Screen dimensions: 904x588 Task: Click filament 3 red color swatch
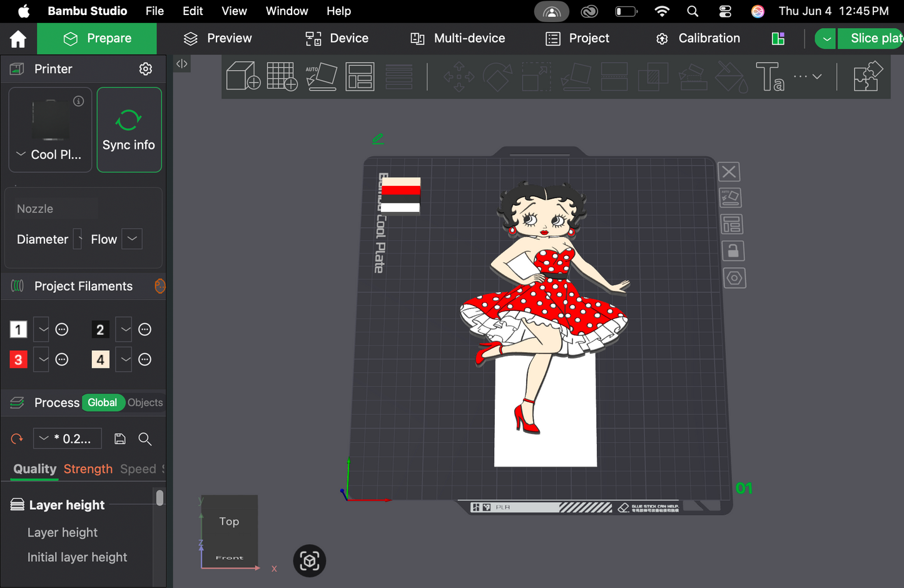18,360
